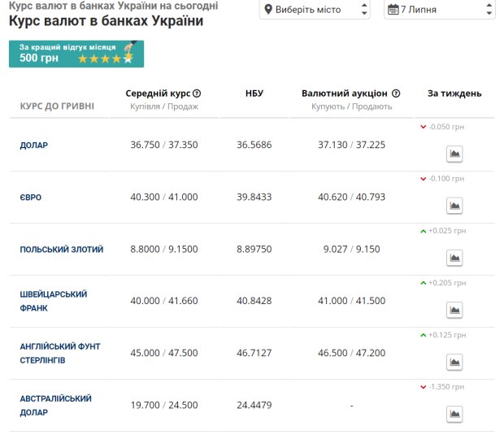This screenshot has height=435, width=504.
Task: Open the Англійський фунт стерлінгів link
Action: click(x=60, y=354)
